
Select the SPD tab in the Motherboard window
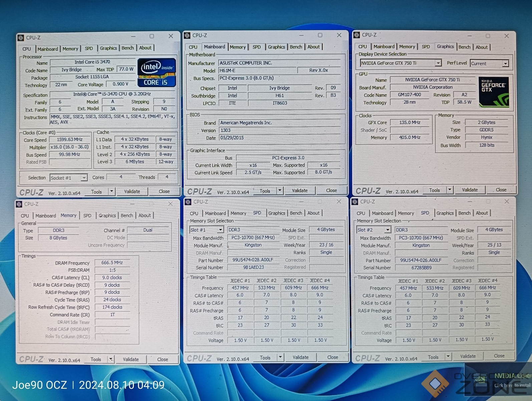pyautogui.click(x=257, y=47)
